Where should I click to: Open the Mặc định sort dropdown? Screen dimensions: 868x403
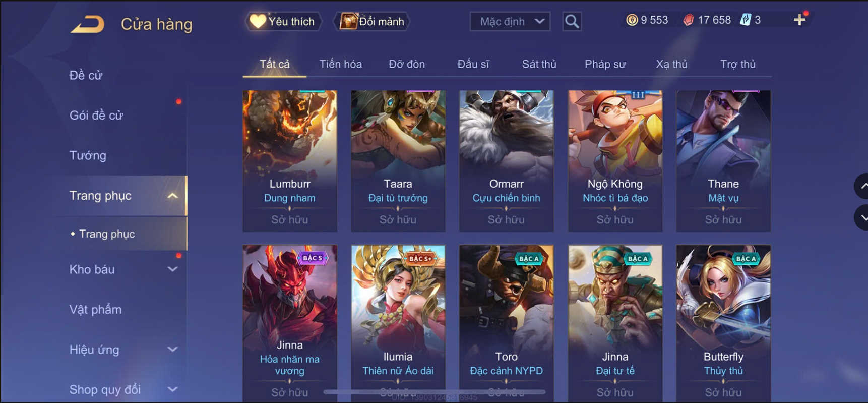[x=510, y=22]
